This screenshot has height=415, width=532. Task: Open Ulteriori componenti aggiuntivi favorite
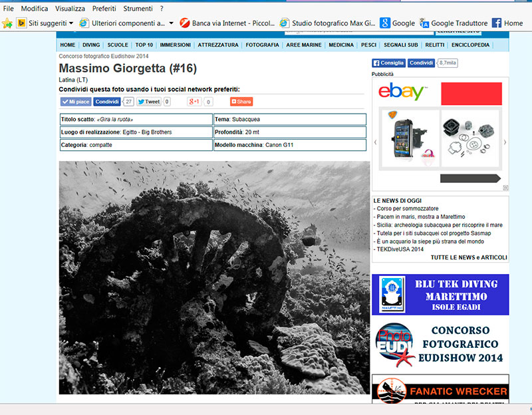click(x=122, y=23)
